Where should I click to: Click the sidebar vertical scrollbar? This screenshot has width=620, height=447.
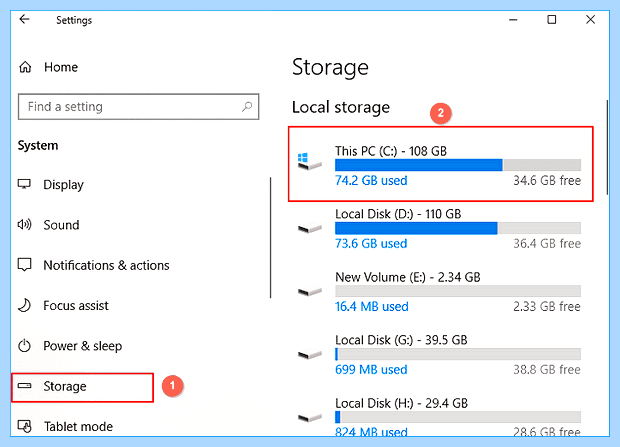pyautogui.click(x=270, y=237)
